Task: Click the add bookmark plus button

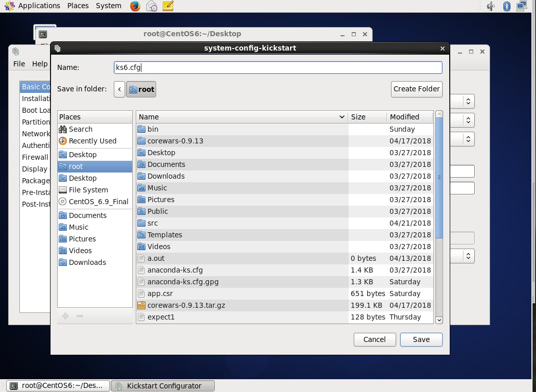Action: [x=65, y=316]
